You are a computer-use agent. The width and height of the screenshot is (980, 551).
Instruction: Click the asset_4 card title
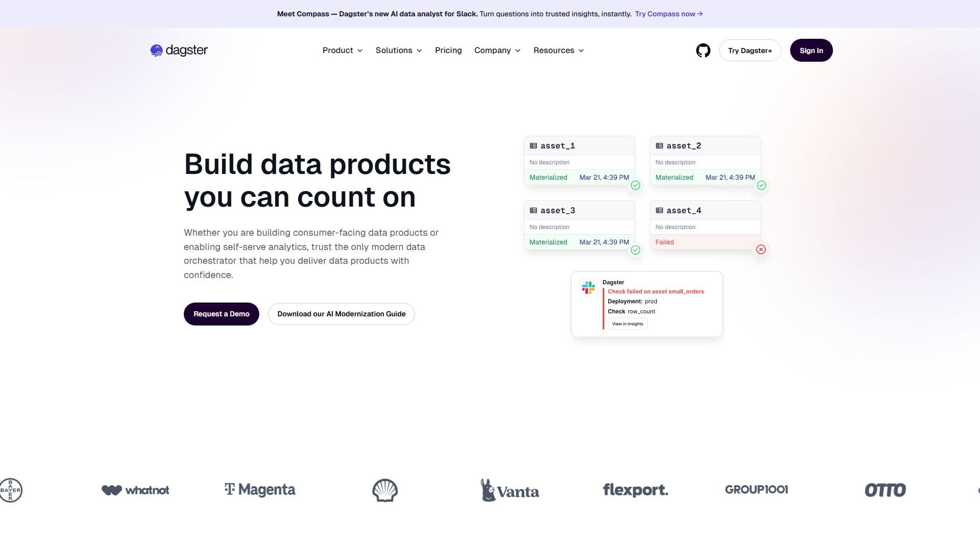click(x=683, y=211)
